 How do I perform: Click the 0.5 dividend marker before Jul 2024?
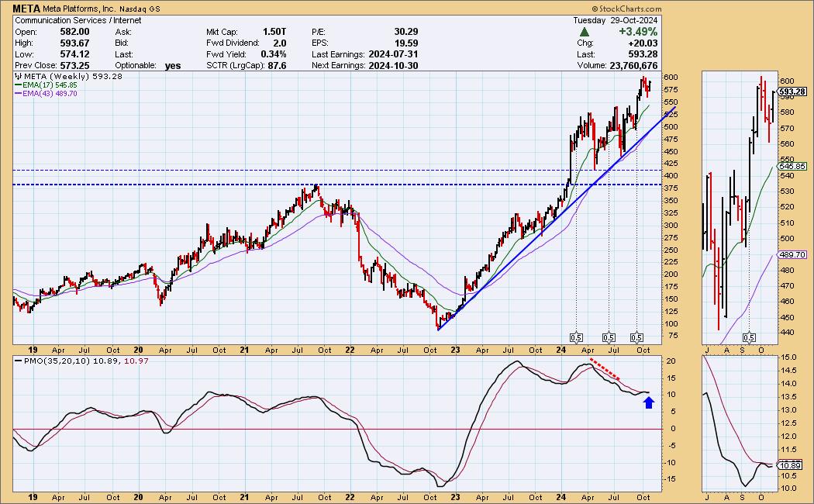[609, 338]
